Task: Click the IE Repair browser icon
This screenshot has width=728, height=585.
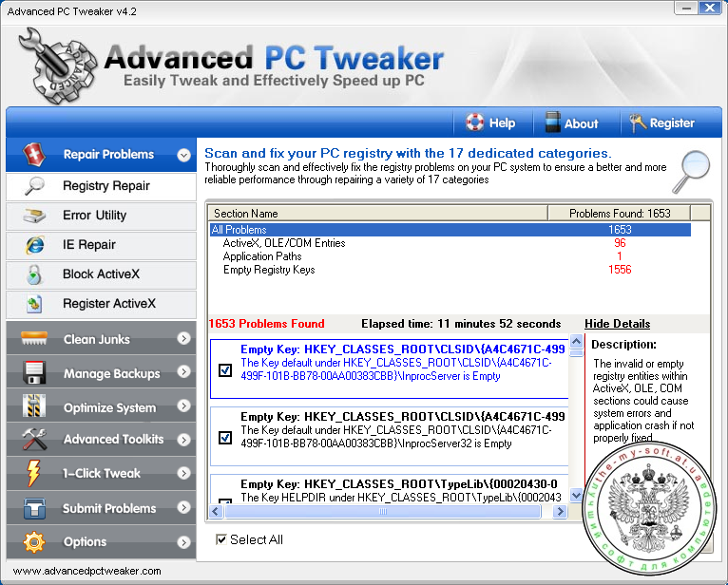Action: [34, 245]
